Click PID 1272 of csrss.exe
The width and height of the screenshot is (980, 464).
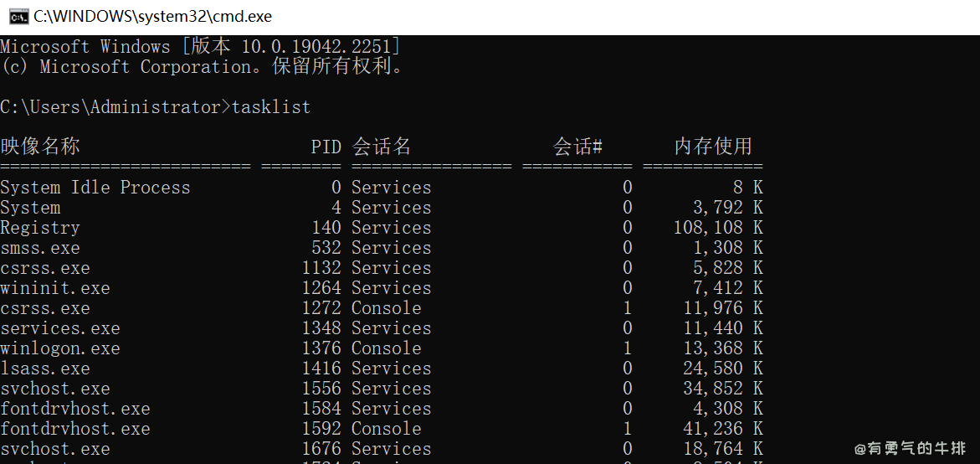(321, 308)
